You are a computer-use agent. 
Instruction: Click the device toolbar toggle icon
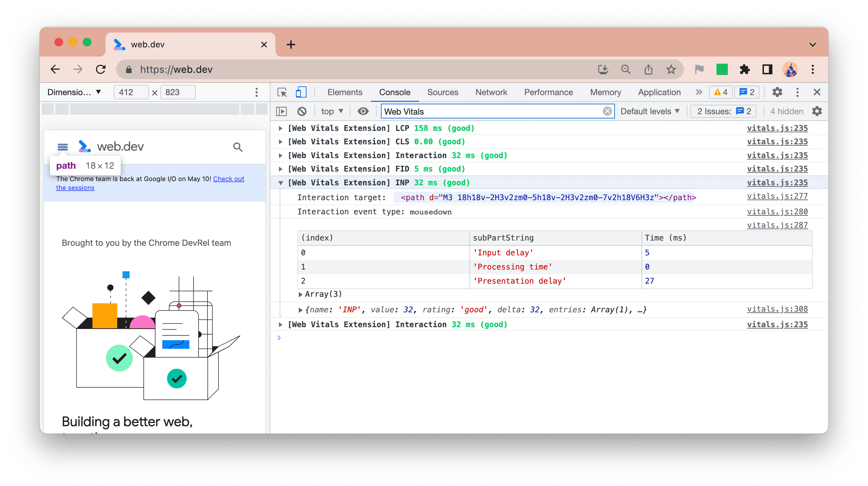[x=301, y=92]
